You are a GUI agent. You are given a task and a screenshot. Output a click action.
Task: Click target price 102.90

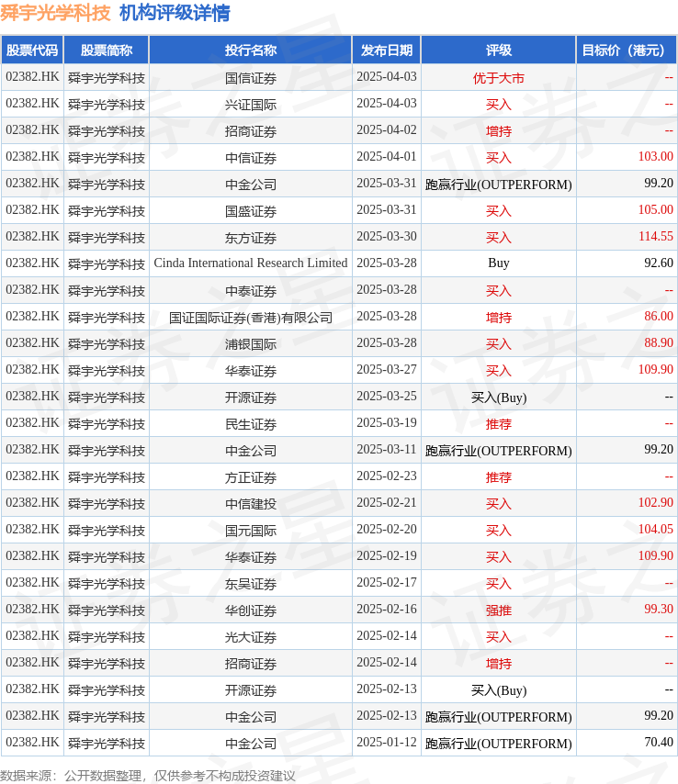[655, 502]
